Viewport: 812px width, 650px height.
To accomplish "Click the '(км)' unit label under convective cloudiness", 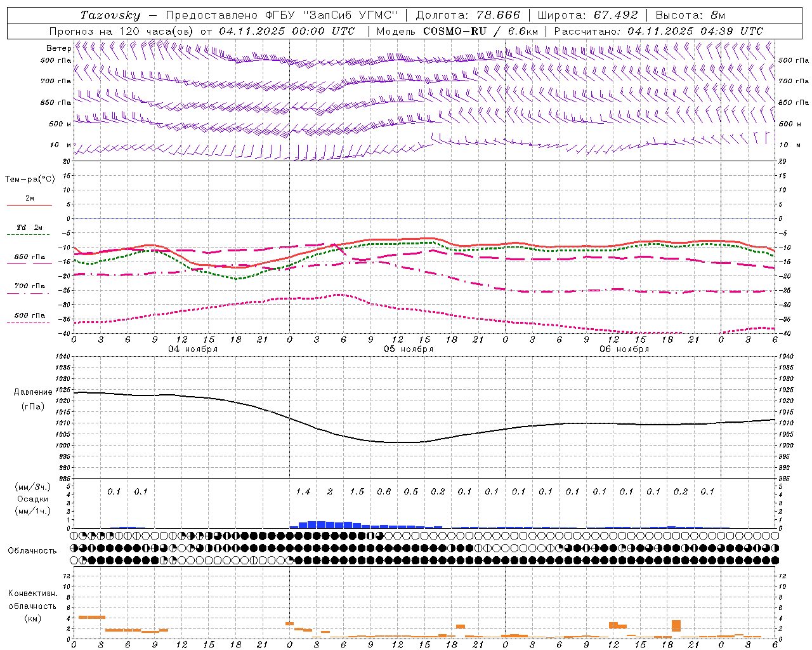I will (x=32, y=618).
